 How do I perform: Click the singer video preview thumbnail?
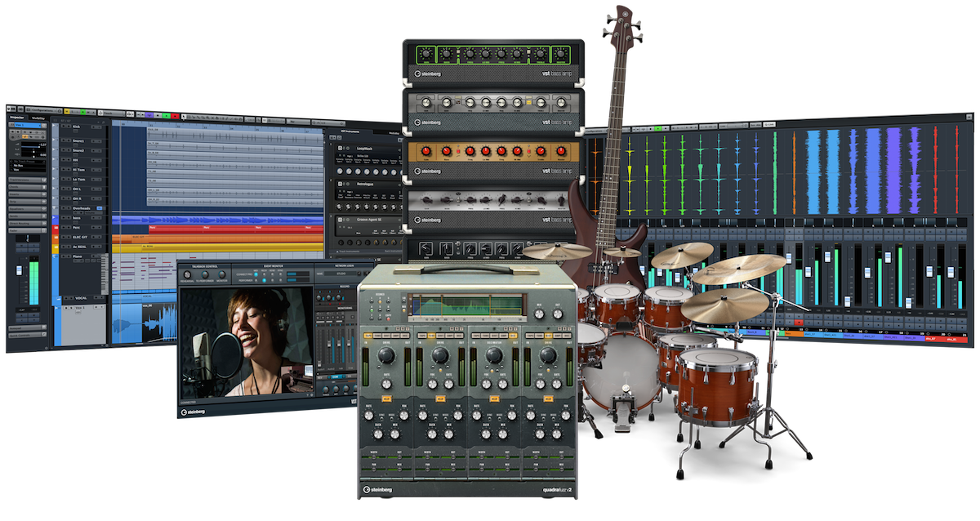tap(246, 341)
